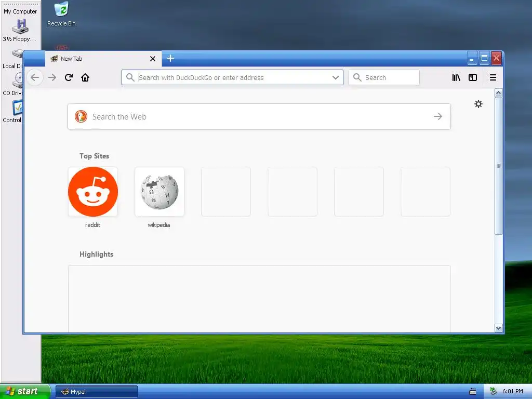Focus the Search the Web box

click(x=259, y=116)
